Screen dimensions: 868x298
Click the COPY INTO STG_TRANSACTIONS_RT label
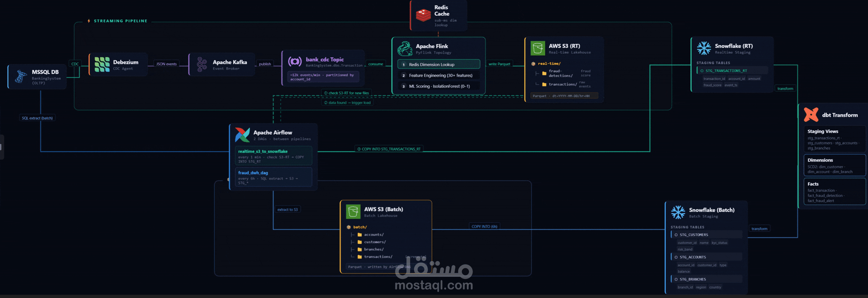389,149
